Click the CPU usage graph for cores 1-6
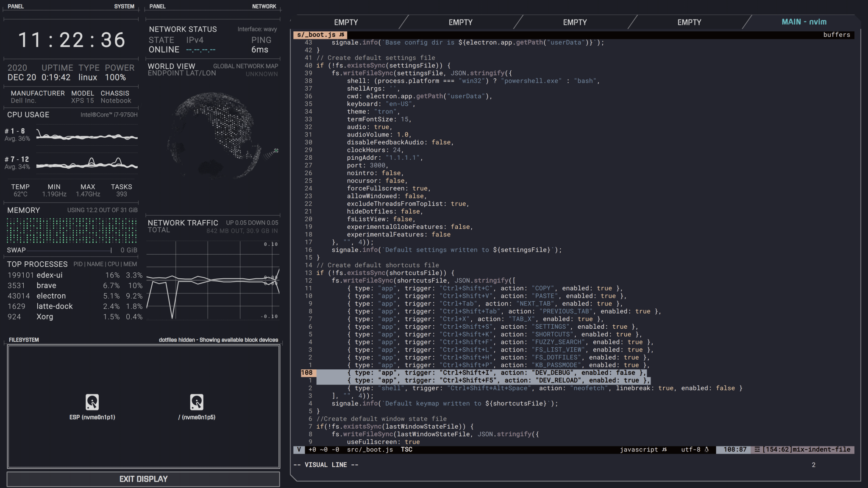The image size is (868, 488). coord(87,135)
